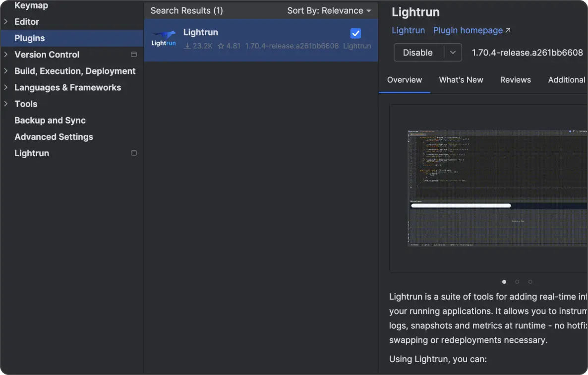Switch to the What's New tab
The image size is (588, 375).
coord(461,80)
